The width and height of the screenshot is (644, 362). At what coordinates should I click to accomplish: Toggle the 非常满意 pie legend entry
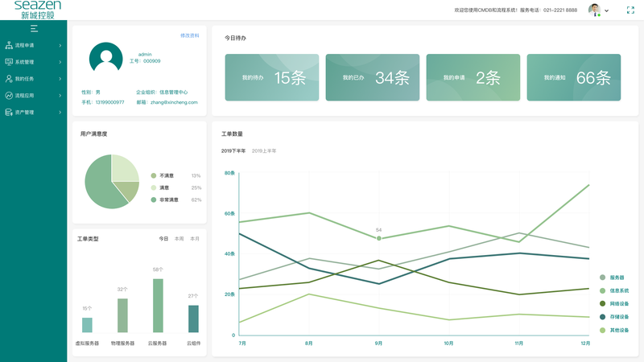[175, 200]
